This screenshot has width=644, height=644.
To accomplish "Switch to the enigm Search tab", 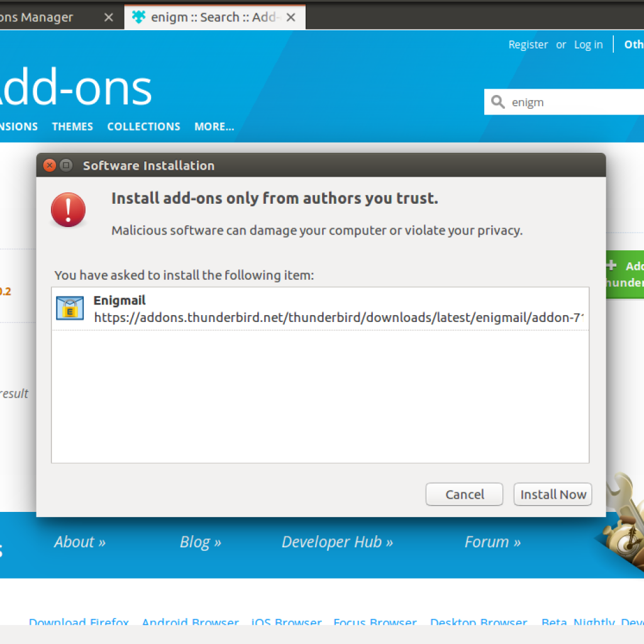I will tap(215, 17).
